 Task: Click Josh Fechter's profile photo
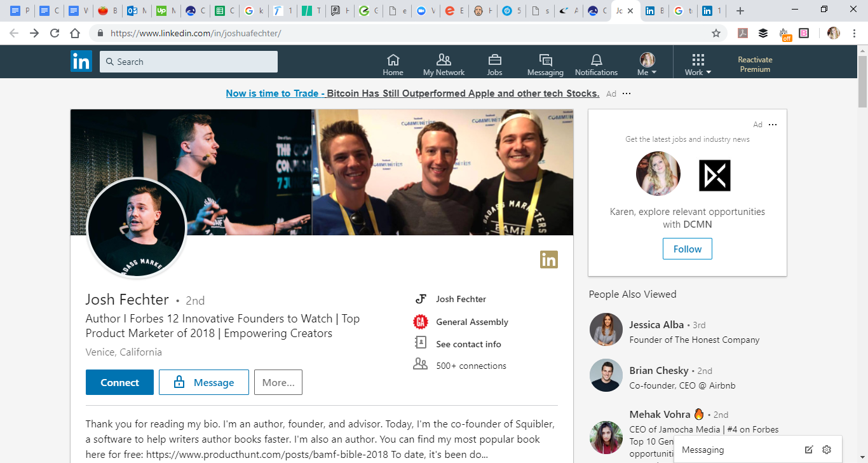[137, 228]
